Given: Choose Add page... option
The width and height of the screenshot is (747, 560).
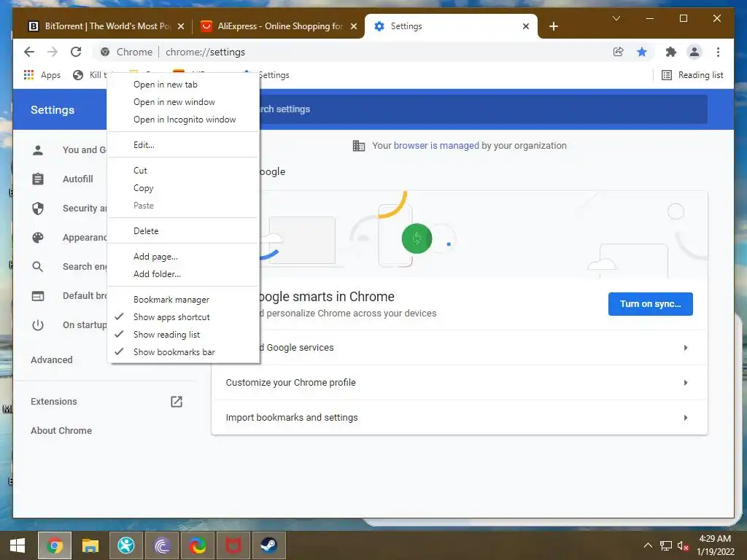Looking at the screenshot, I should coord(183,257).
